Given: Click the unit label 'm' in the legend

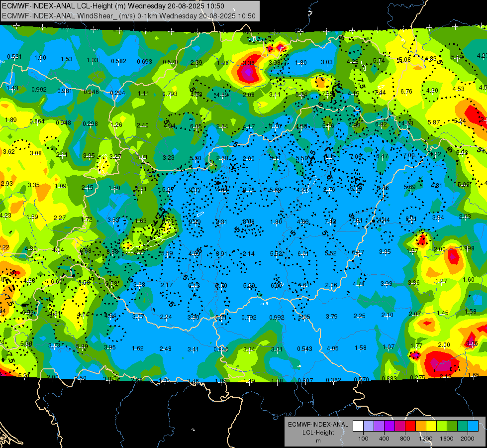Looking at the screenshot, I should click(x=318, y=441).
